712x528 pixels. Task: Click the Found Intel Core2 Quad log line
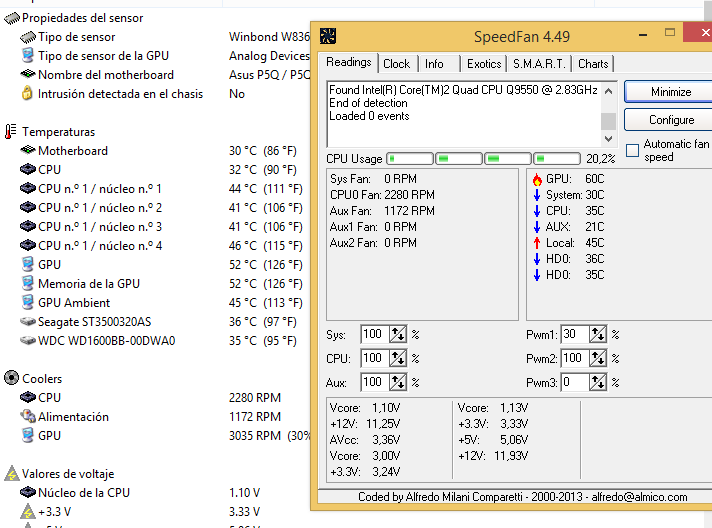(x=463, y=90)
